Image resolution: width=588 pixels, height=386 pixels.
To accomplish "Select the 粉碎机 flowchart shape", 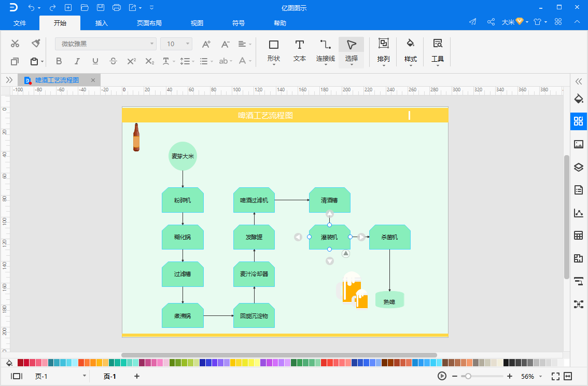I will [183, 200].
